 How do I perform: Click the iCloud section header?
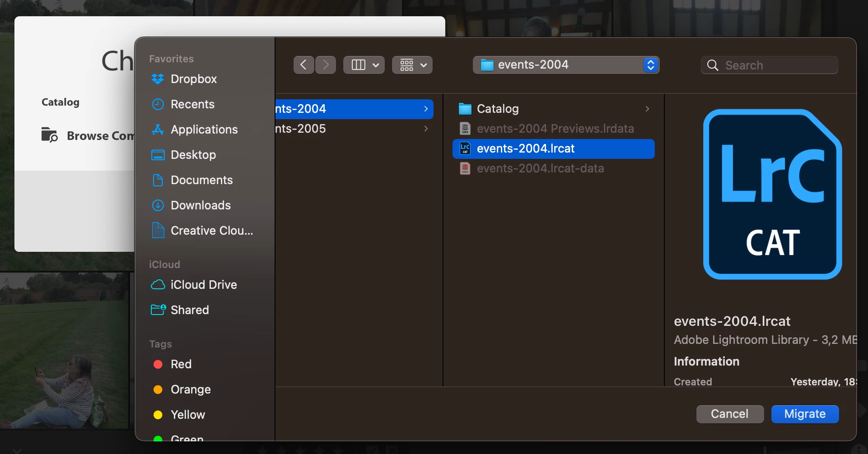(x=164, y=264)
